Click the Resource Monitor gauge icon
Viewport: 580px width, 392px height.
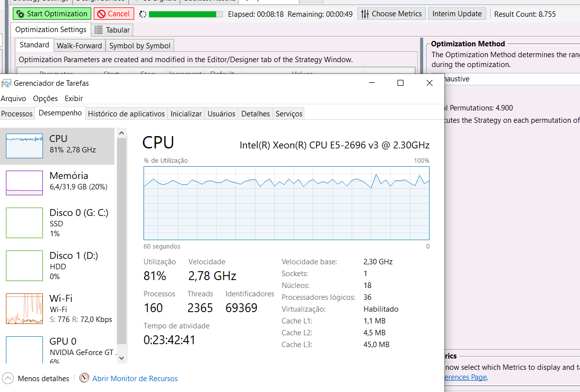(x=84, y=378)
